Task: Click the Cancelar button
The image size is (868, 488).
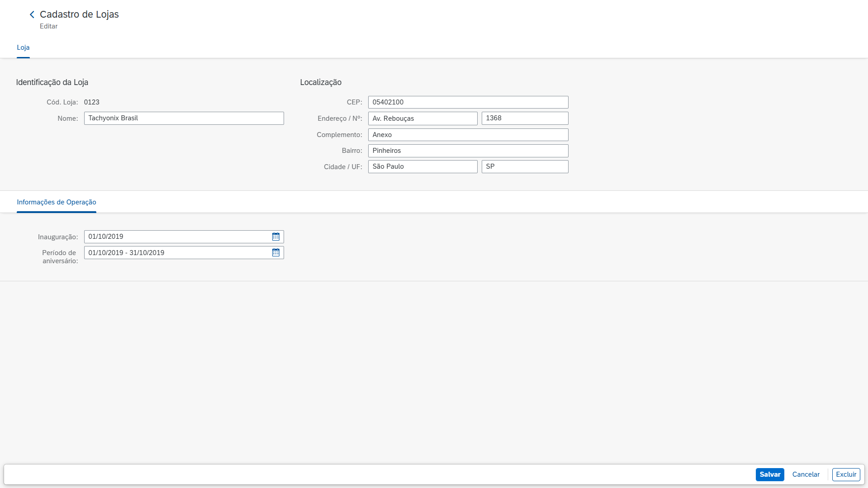Action: pyautogui.click(x=806, y=474)
